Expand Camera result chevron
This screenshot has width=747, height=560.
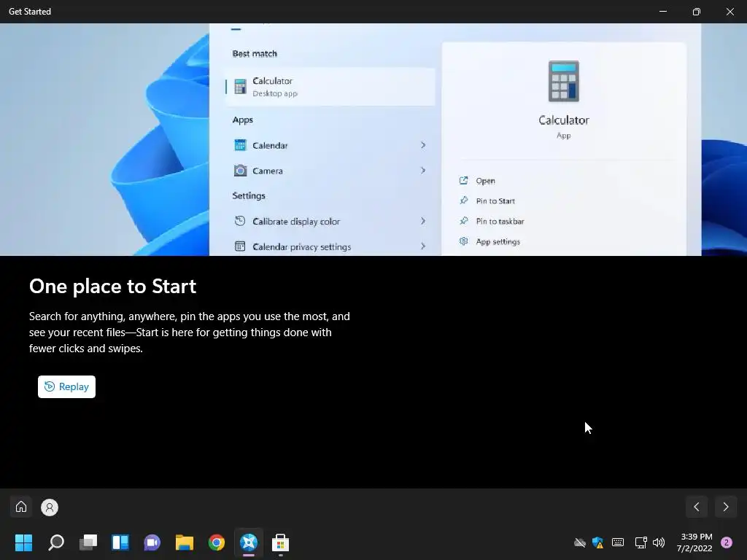423,171
